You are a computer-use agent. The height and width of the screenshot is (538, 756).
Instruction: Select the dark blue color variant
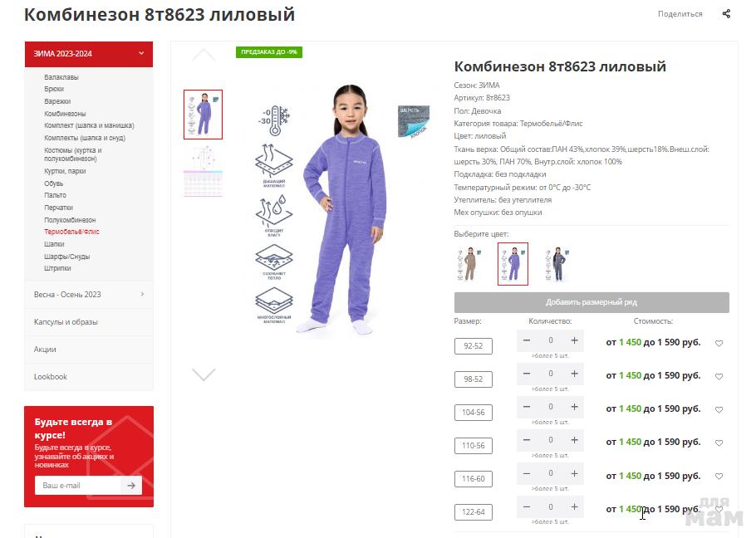[557, 264]
